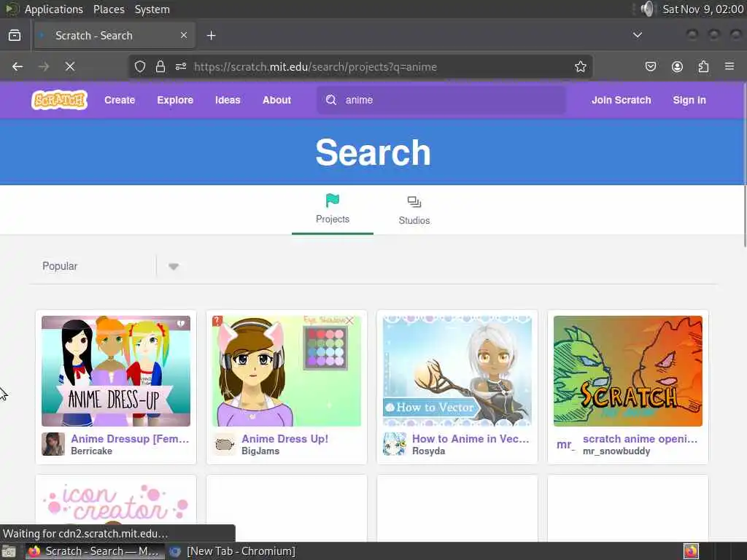Open Firefox hamburger menu
Image resolution: width=747 pixels, height=560 pixels.
(729, 66)
